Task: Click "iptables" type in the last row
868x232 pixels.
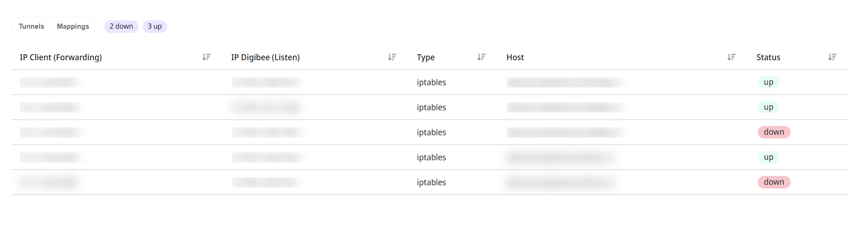Action: point(431,182)
